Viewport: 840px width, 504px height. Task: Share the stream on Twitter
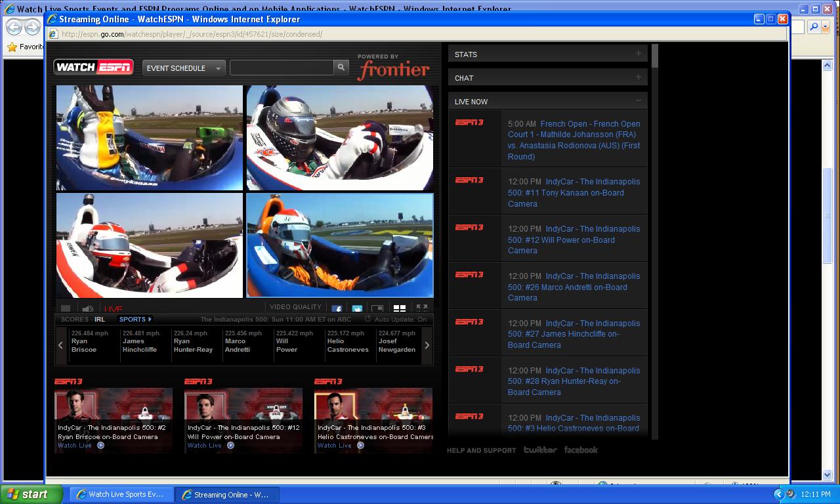[357, 308]
